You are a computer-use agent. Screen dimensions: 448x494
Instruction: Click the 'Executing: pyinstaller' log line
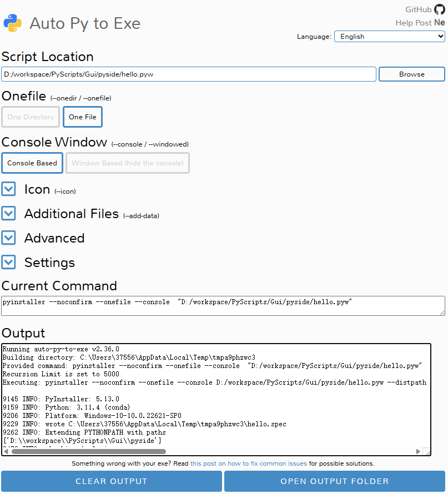tap(214, 382)
